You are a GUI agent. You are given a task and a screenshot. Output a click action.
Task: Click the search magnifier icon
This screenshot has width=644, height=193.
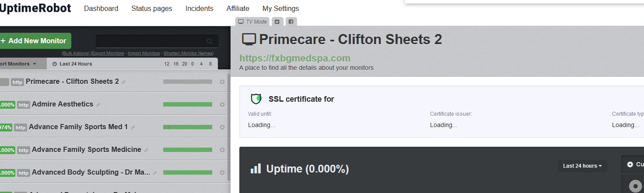point(210,41)
